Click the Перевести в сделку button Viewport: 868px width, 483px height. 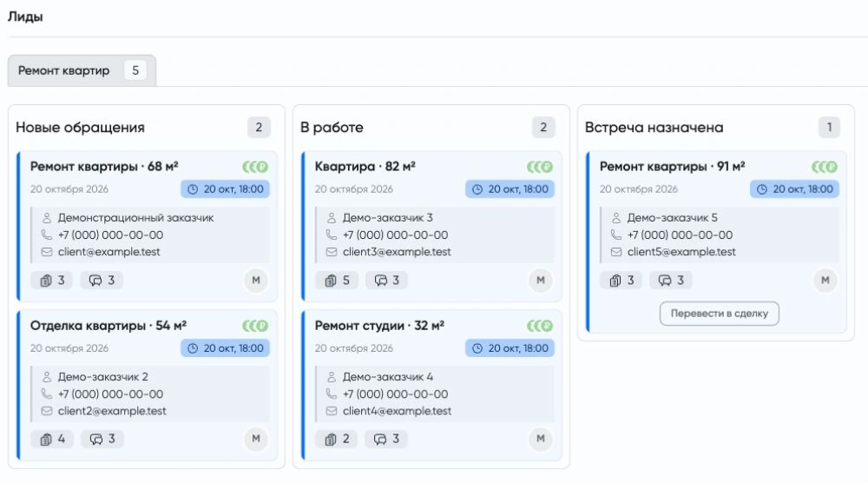tap(719, 314)
